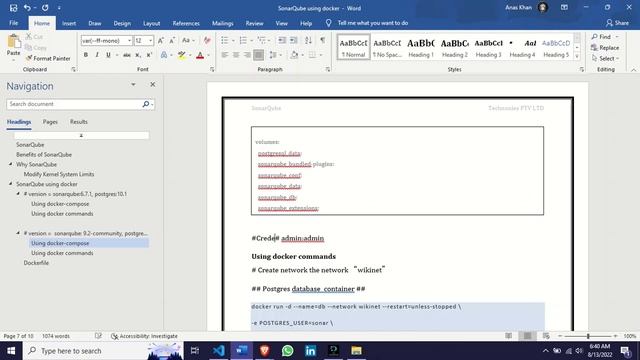Screen dimensions: 640x360
Task: Click the Search document field
Action: click(75, 104)
